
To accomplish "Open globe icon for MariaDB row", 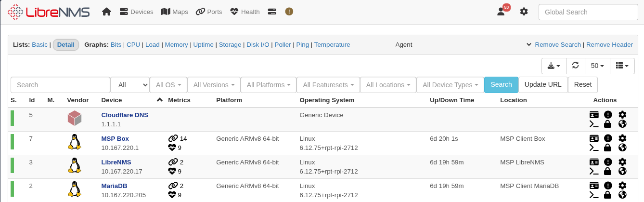I will pyautogui.click(x=622, y=195).
